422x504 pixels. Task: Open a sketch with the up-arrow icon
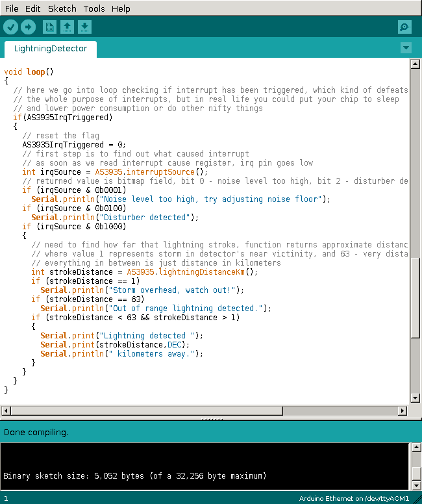(67, 27)
